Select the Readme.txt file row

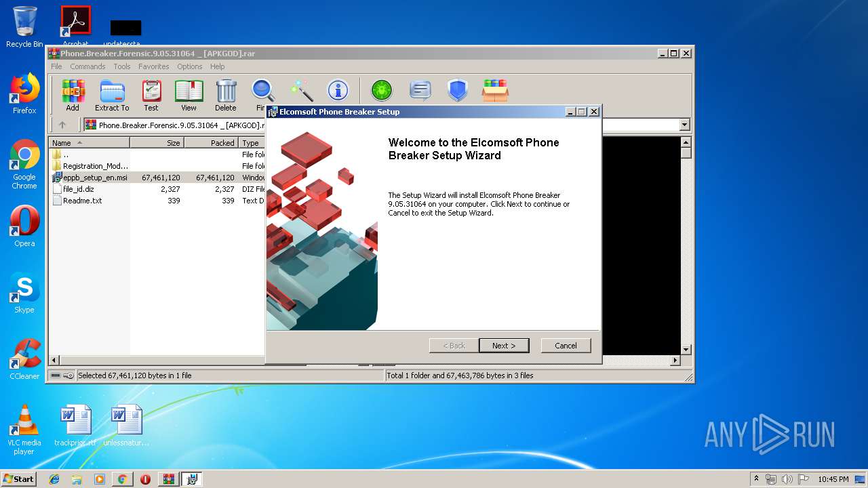(157, 201)
